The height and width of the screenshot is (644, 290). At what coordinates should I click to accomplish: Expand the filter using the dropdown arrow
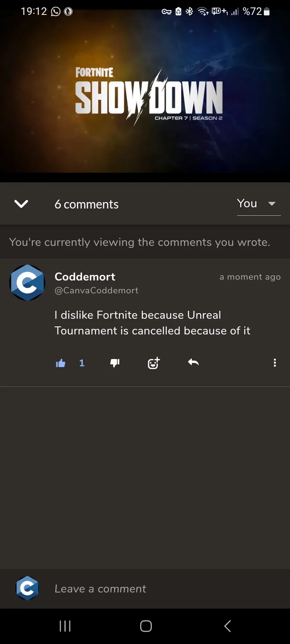coord(272,204)
